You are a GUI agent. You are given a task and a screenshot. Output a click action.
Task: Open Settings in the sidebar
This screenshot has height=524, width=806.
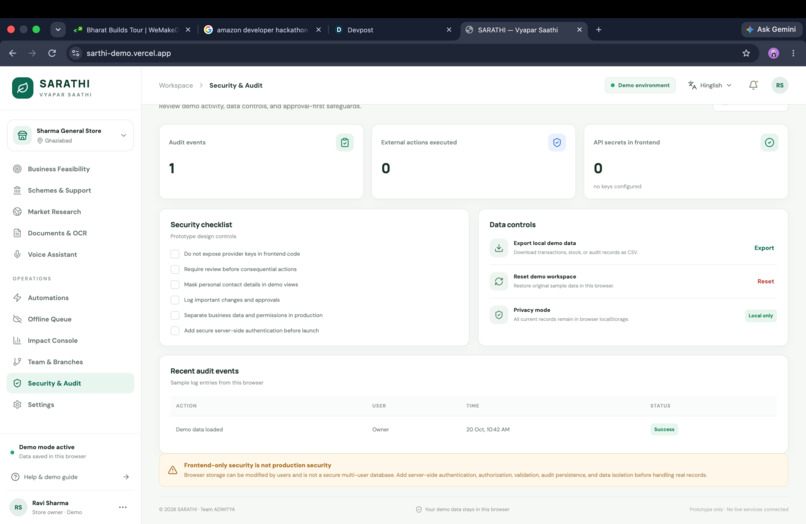coord(70,405)
